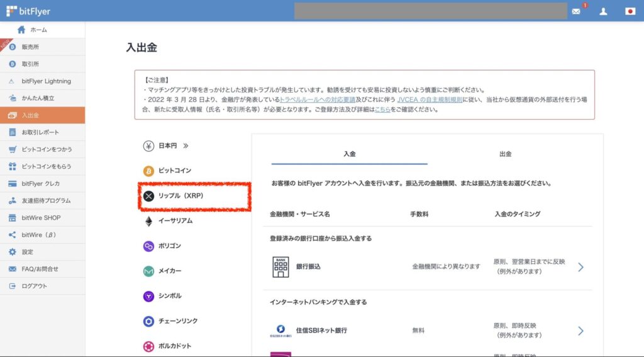Click the 手数料 column header
The height and width of the screenshot is (357, 644).
click(419, 214)
